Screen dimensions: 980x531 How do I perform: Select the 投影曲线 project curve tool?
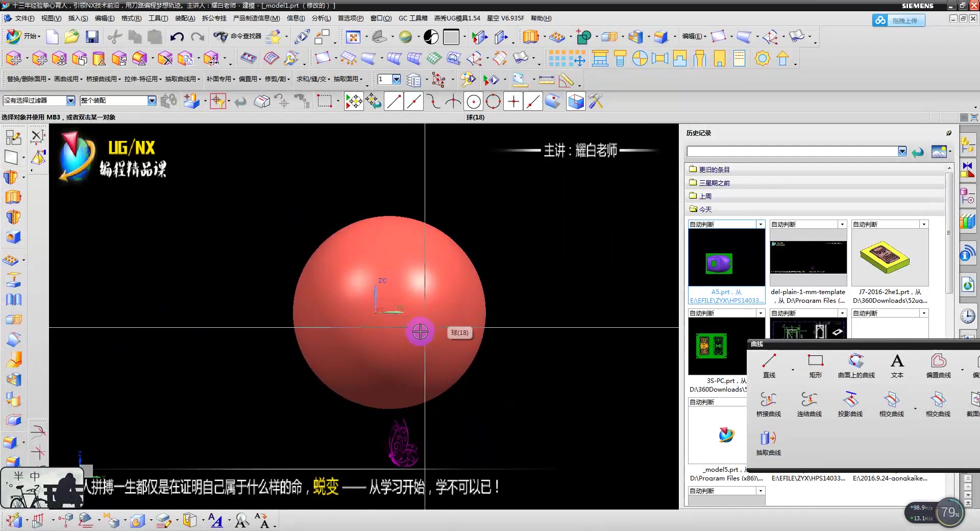(x=850, y=404)
